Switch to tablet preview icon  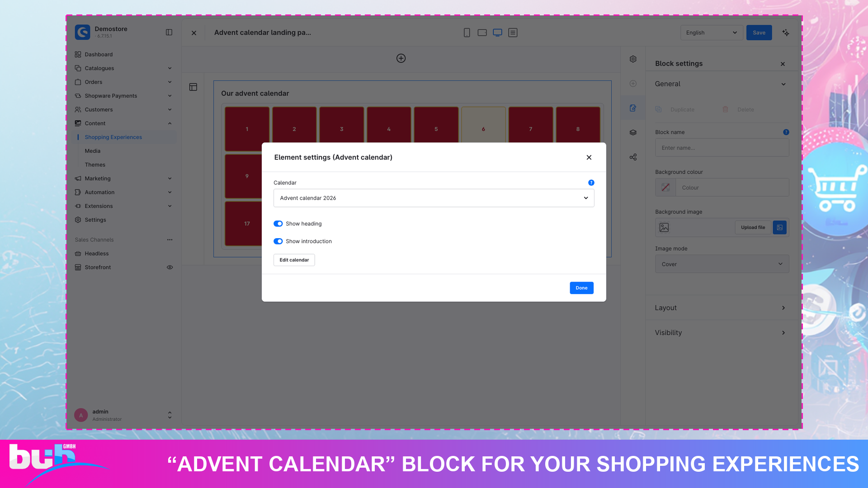click(482, 33)
